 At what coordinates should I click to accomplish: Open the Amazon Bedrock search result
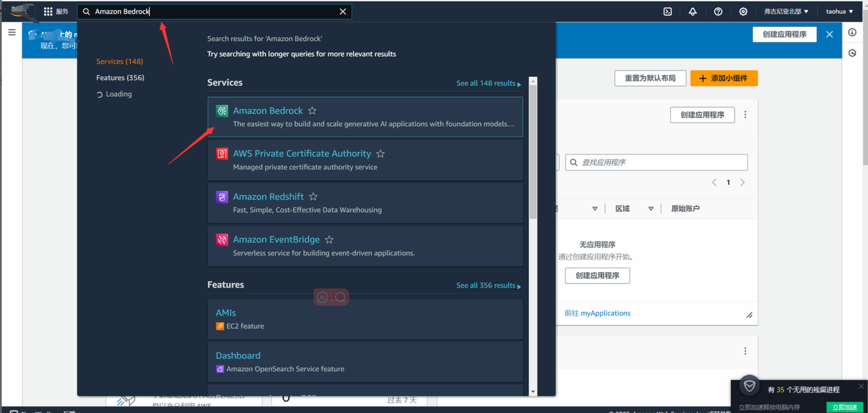365,117
